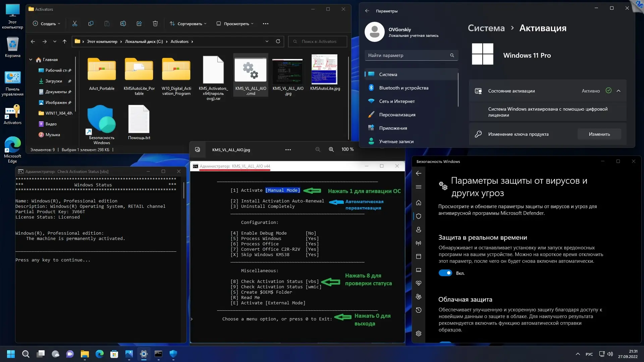
Task: Open the Сортировать dropdown
Action: click(x=188, y=24)
